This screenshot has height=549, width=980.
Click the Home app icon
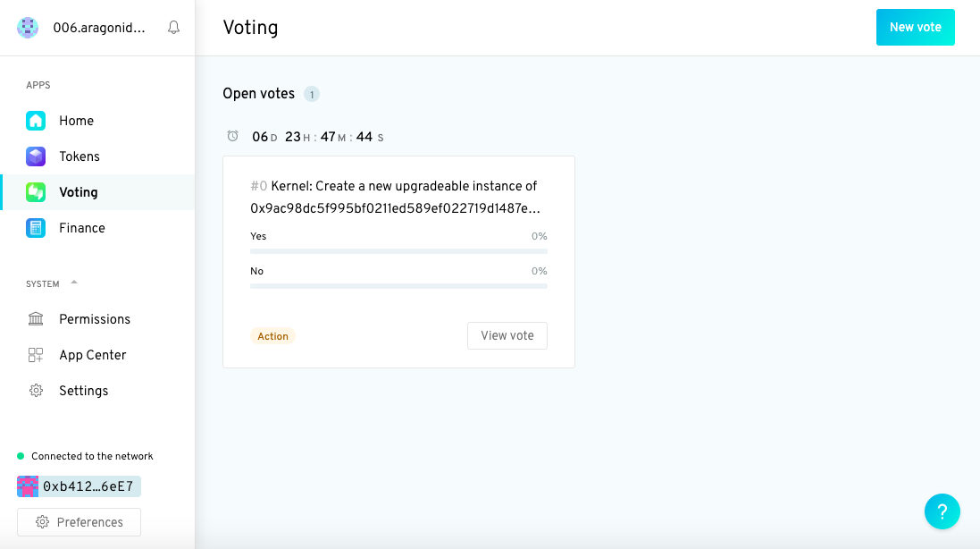click(x=36, y=121)
